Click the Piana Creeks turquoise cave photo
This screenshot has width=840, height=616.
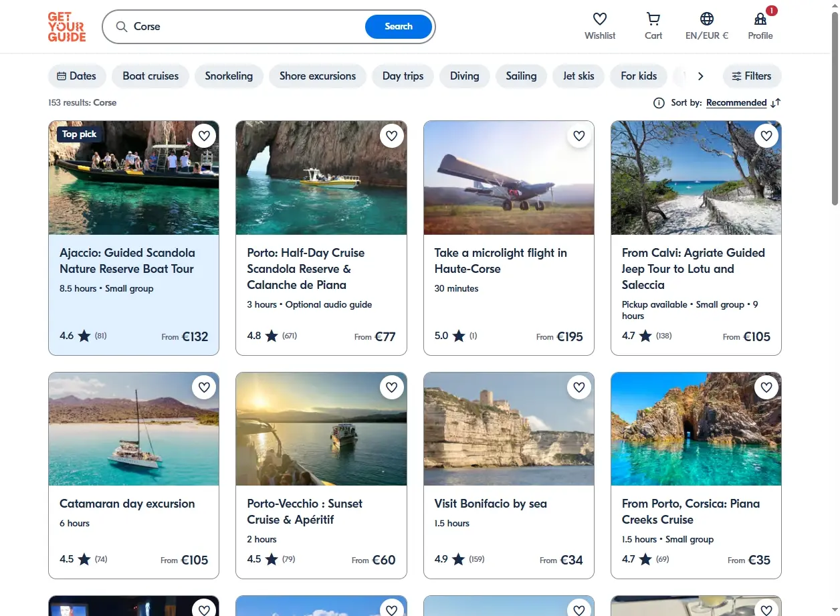[x=696, y=429]
